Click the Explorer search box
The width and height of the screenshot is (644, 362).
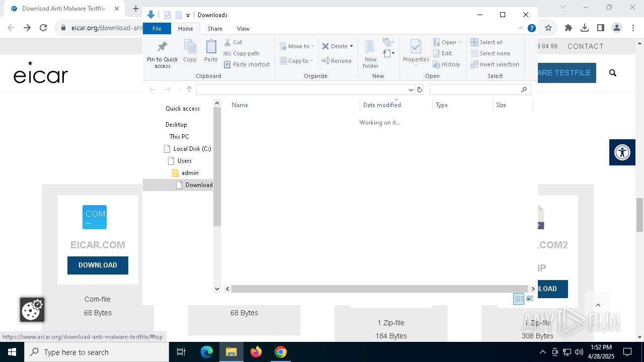pos(480,89)
